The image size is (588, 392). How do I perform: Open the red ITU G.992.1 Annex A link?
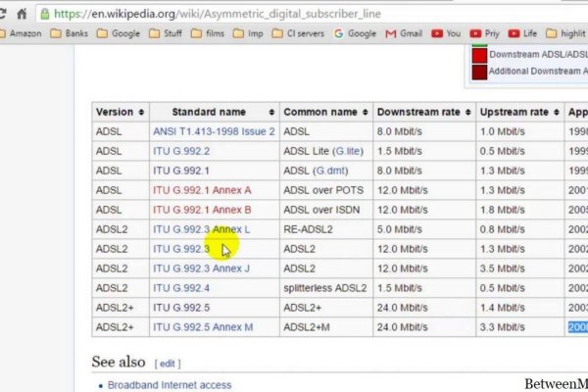click(202, 190)
